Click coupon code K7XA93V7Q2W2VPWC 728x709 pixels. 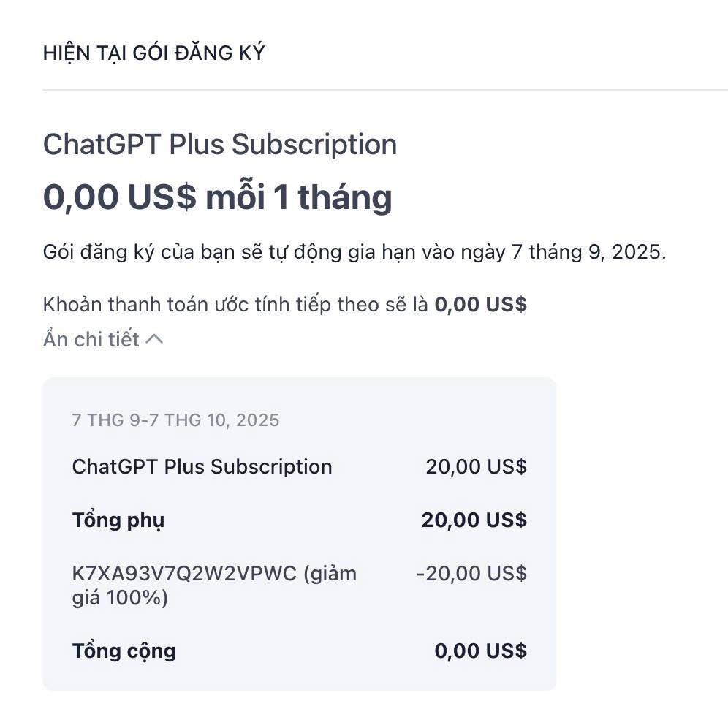pyautogui.click(x=184, y=574)
